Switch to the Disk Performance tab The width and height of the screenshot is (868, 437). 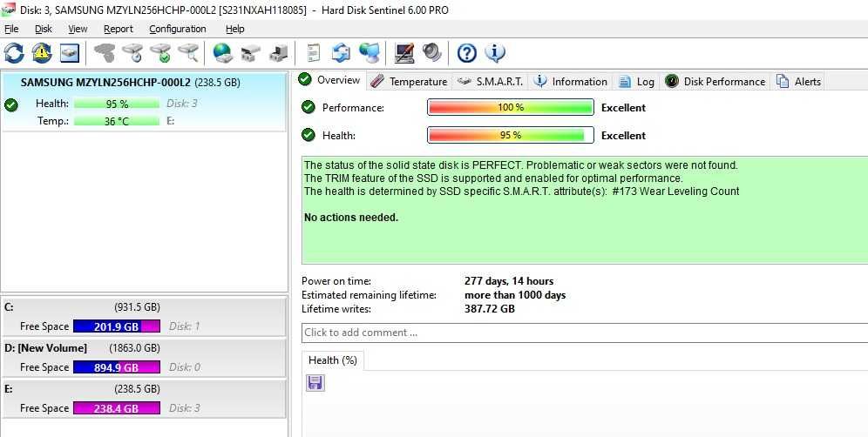point(715,81)
